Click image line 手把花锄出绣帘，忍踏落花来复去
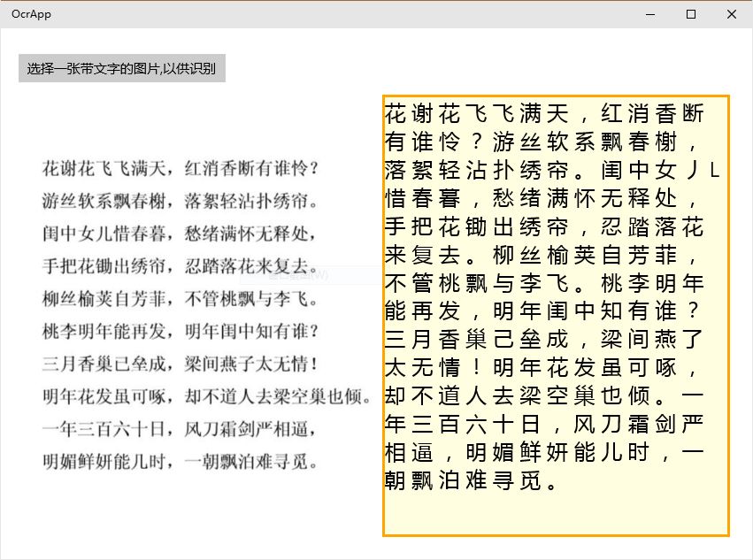 click(180, 266)
